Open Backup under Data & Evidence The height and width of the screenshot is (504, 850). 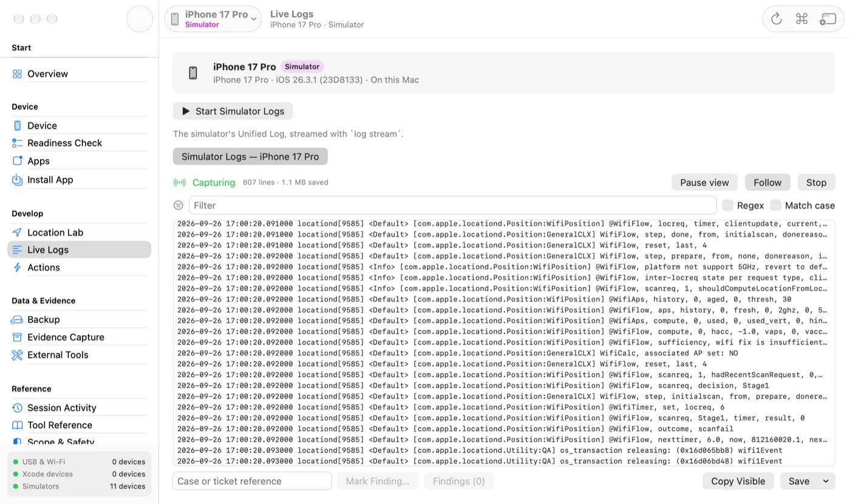click(x=79, y=319)
